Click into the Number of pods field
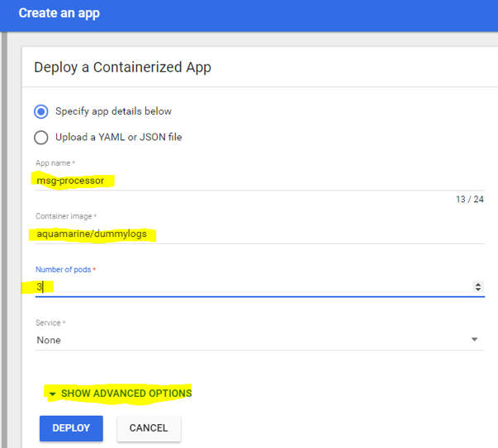This screenshot has height=448, width=498. (248, 287)
